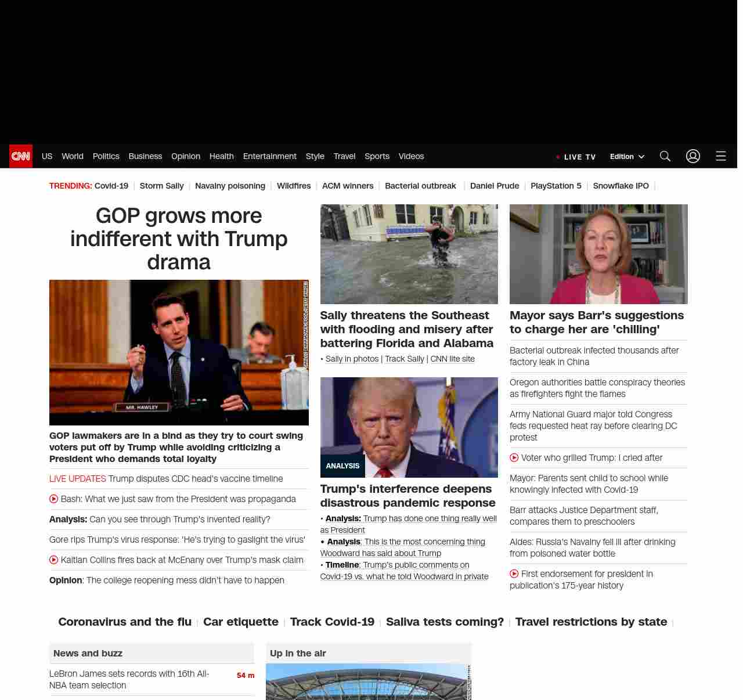Read LeBron James All-NBA selection story
Image resolution: width=743 pixels, height=700 pixels.
[129, 679]
